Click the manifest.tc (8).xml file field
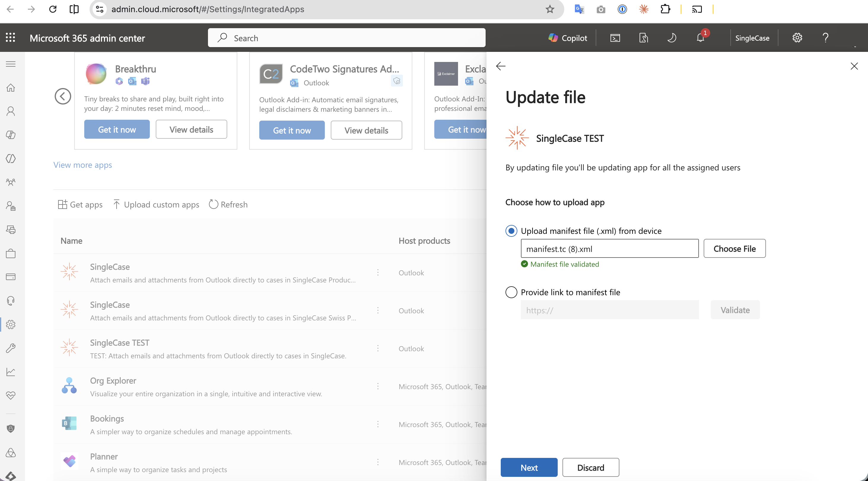Image resolution: width=868 pixels, height=481 pixels. 610,249
